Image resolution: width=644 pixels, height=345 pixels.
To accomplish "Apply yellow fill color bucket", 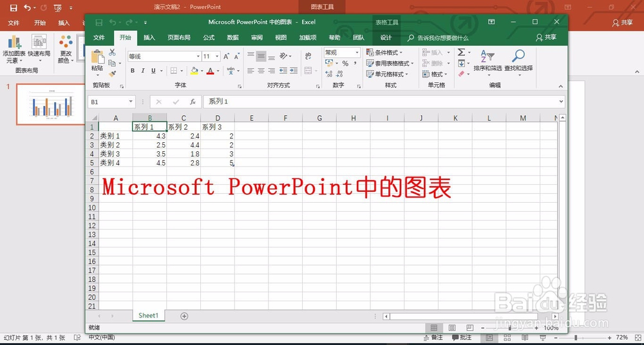I will click(x=194, y=71).
